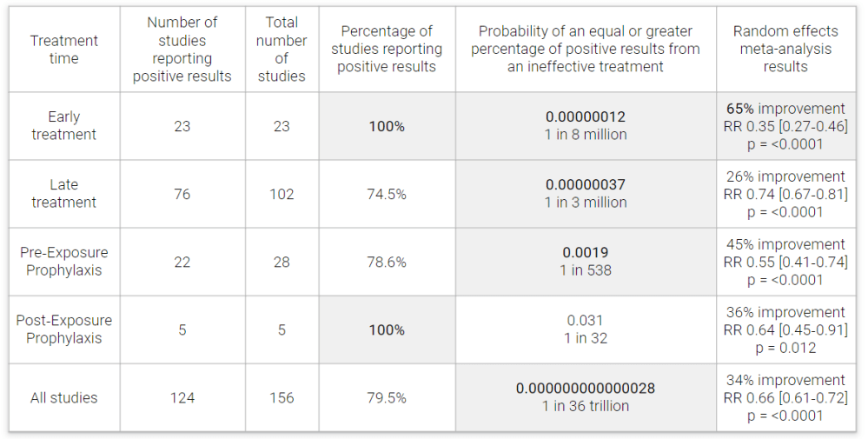
Task: Click the 'Total number of studies' header
Action: click(x=282, y=50)
